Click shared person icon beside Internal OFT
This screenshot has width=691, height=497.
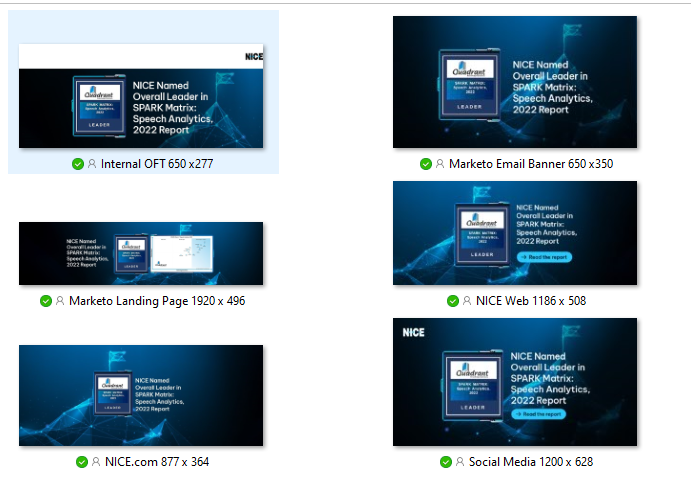click(x=92, y=164)
